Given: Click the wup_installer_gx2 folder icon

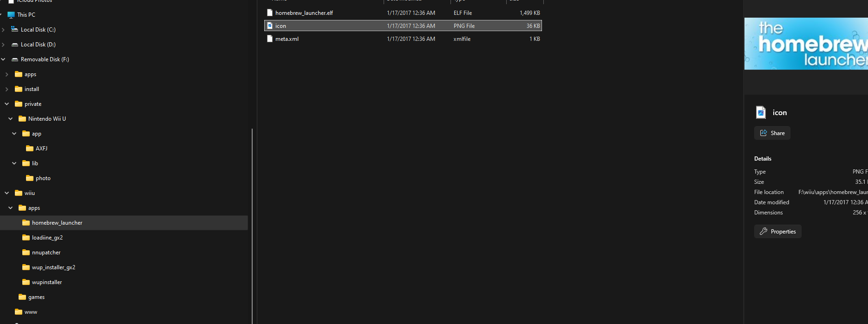Looking at the screenshot, I should point(26,267).
